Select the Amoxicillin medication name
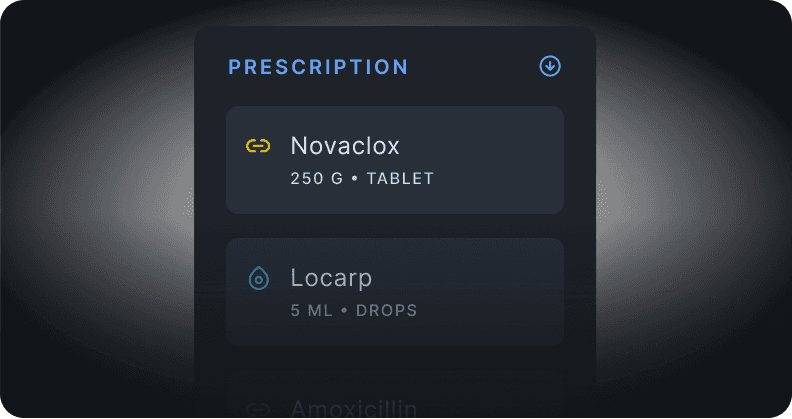792x419 pixels. click(x=354, y=408)
